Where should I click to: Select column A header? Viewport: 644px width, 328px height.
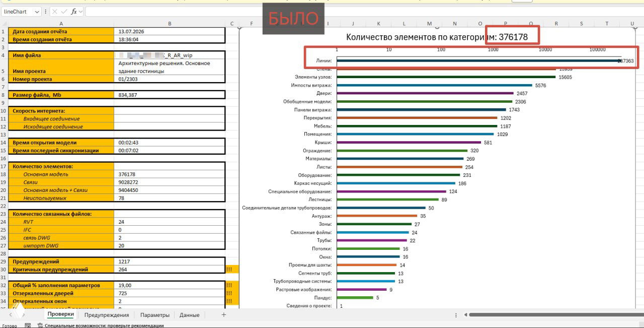coord(61,24)
